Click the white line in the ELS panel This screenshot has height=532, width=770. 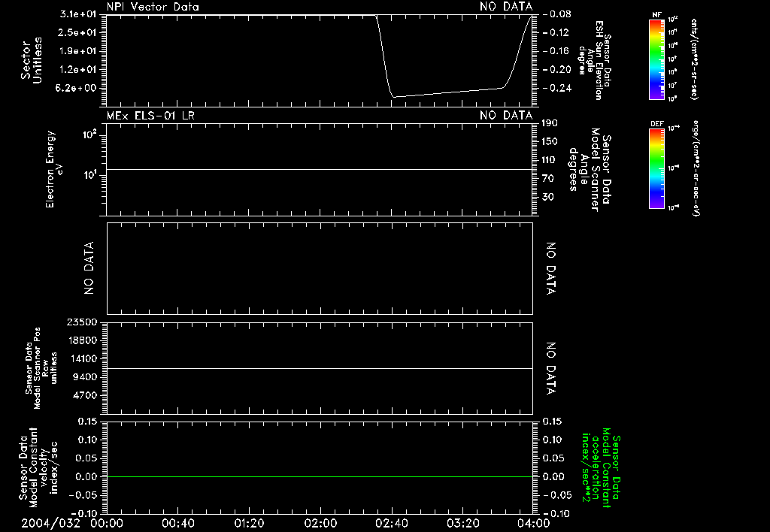[x=320, y=169]
